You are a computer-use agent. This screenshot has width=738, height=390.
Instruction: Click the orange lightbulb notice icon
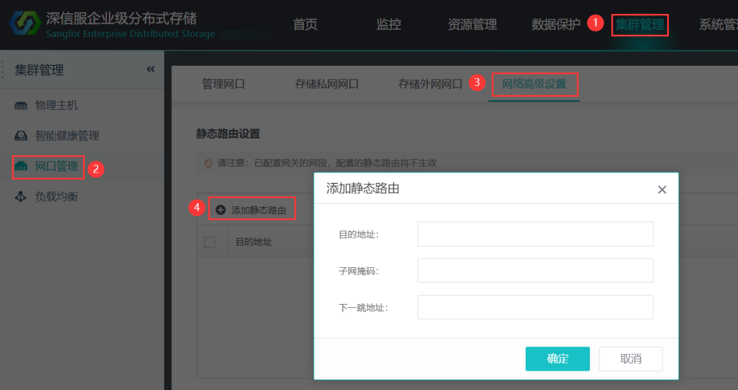208,163
